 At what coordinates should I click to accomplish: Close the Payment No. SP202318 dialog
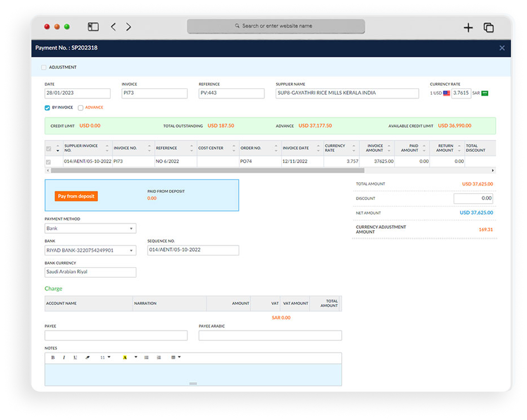(502, 48)
